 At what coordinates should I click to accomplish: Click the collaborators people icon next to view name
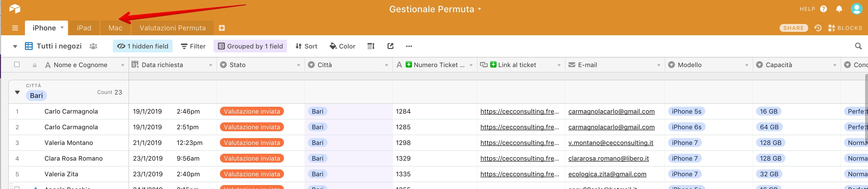click(x=93, y=46)
